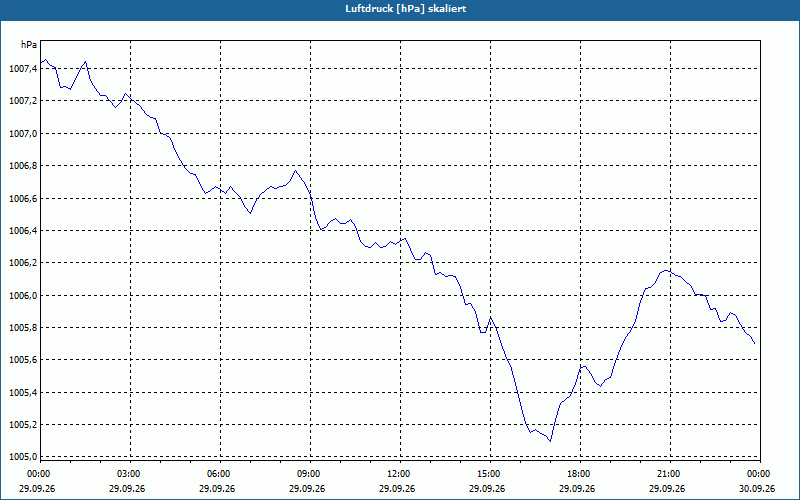Select the 09:00 time axis marker
Viewport: 800px width, 500px height.
pos(310,474)
